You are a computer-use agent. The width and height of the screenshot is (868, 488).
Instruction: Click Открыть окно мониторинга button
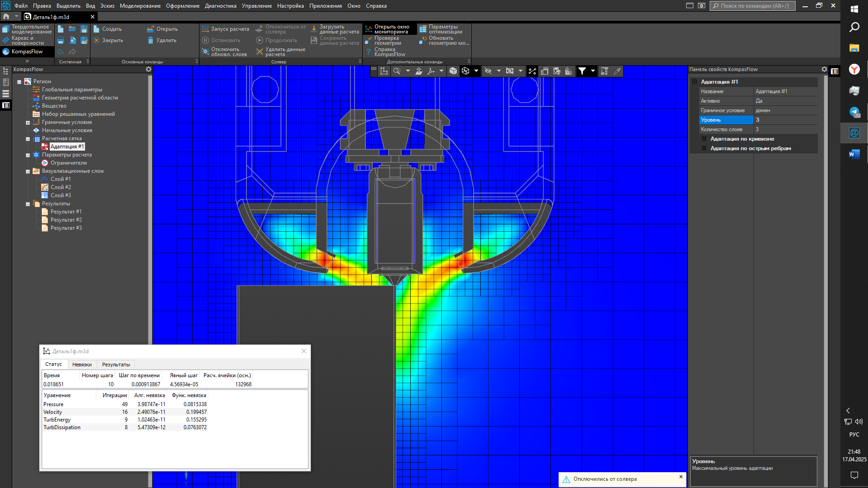389,29
